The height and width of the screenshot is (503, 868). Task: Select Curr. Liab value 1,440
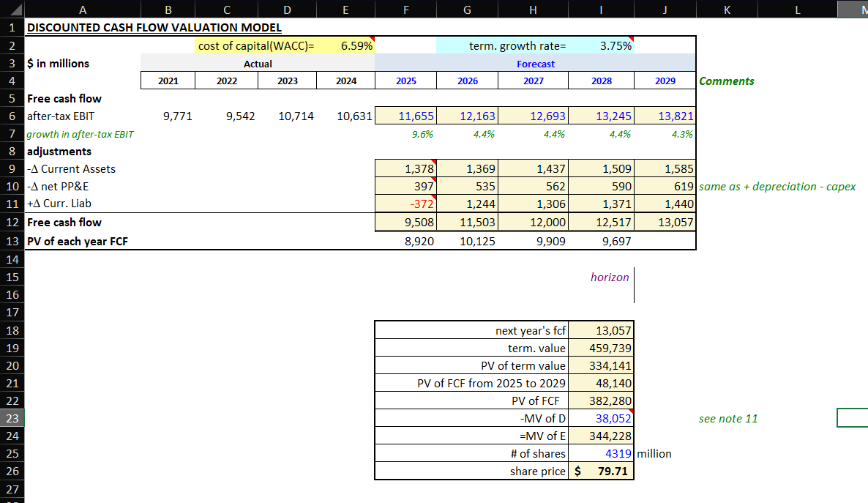(665, 204)
